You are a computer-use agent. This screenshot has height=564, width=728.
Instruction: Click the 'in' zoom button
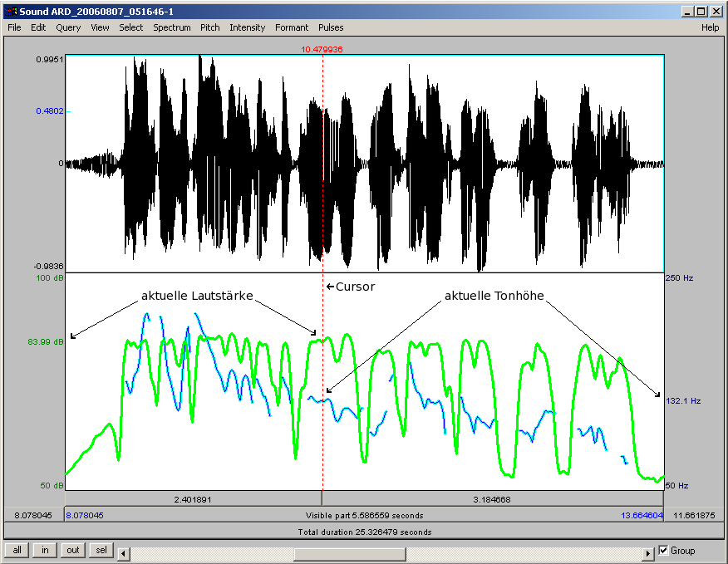(x=45, y=550)
